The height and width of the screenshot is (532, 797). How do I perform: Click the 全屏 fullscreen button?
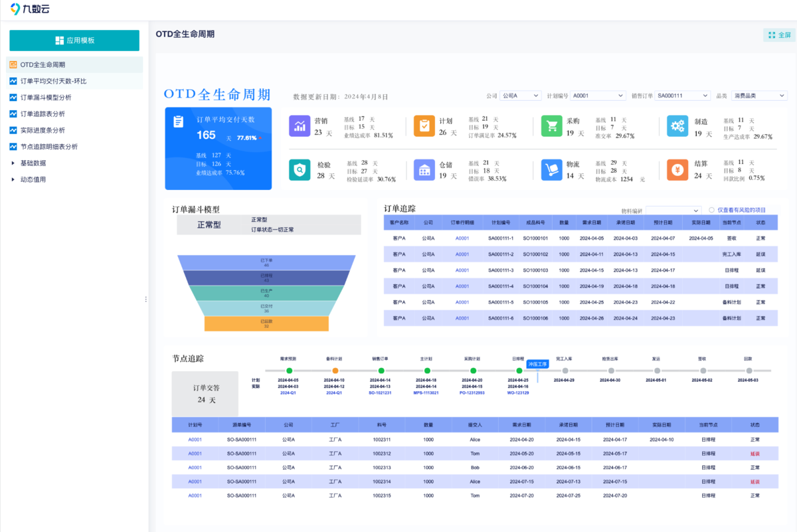[x=779, y=35]
